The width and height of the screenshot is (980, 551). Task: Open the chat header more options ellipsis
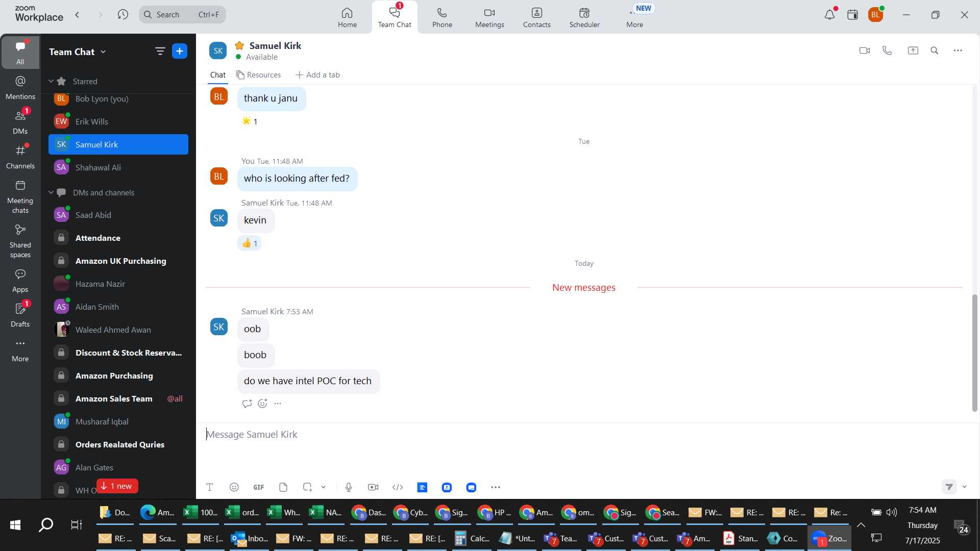[958, 51]
